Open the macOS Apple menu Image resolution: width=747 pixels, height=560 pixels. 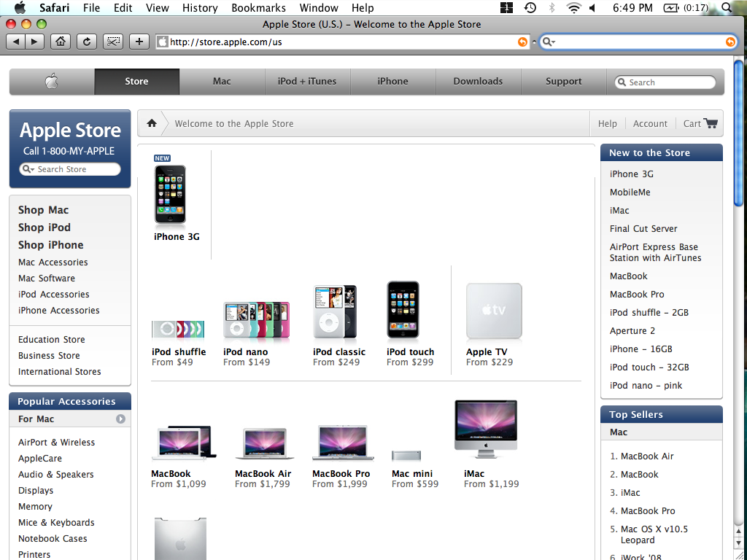point(20,7)
